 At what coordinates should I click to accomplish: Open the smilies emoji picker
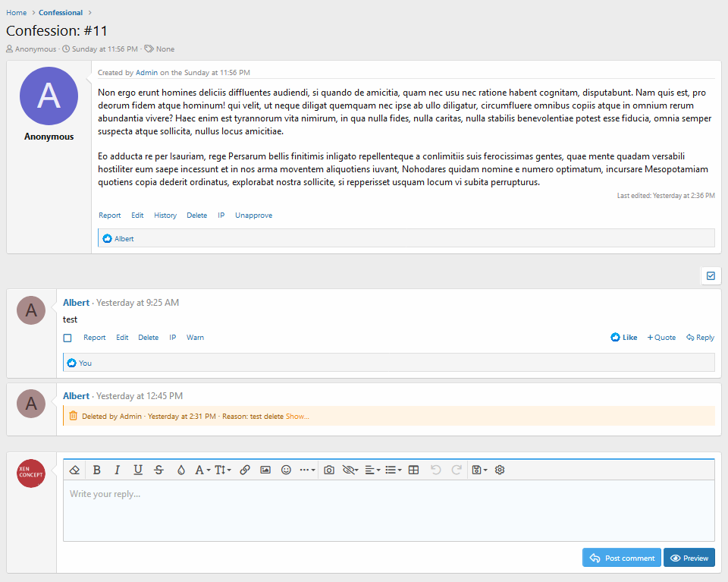pos(286,470)
